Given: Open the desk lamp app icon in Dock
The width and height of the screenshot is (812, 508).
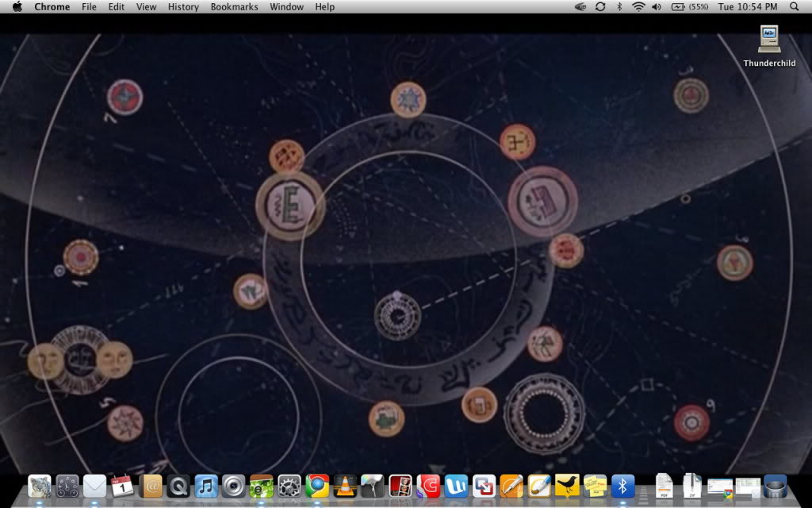Looking at the screenshot, I should pos(373,487).
